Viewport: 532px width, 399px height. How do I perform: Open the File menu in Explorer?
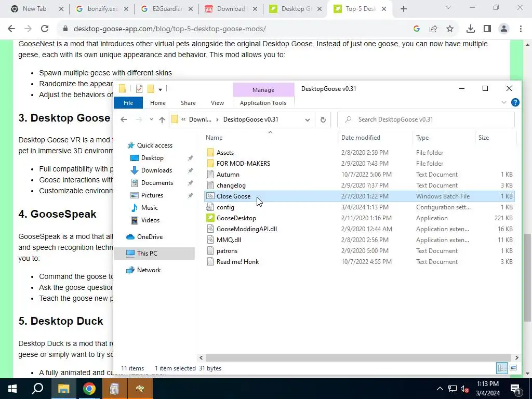pyautogui.click(x=128, y=103)
